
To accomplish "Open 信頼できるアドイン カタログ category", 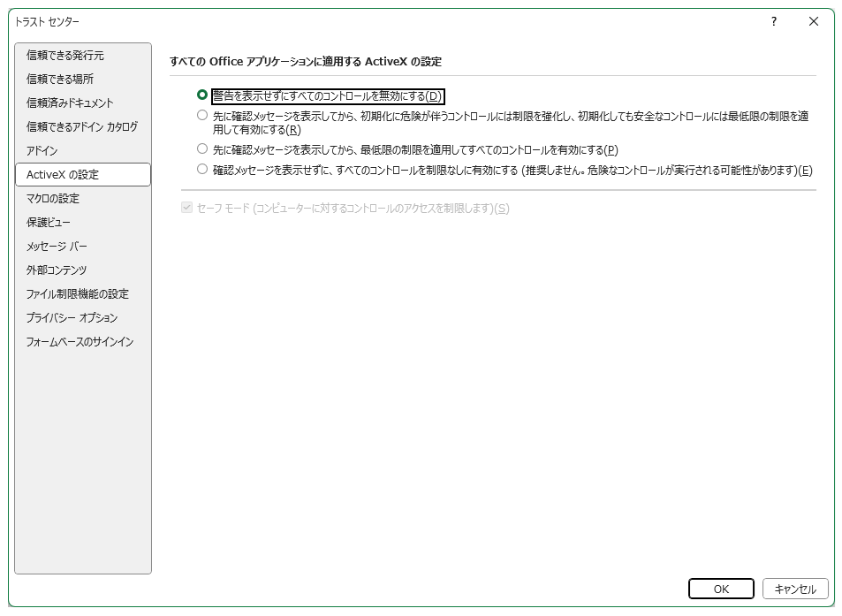I will 82,127.
